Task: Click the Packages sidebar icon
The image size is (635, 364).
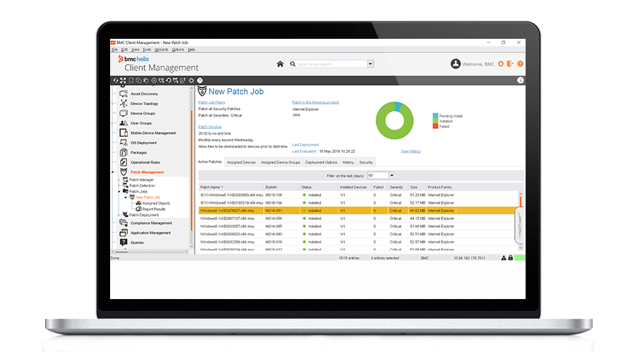Action: click(x=123, y=152)
